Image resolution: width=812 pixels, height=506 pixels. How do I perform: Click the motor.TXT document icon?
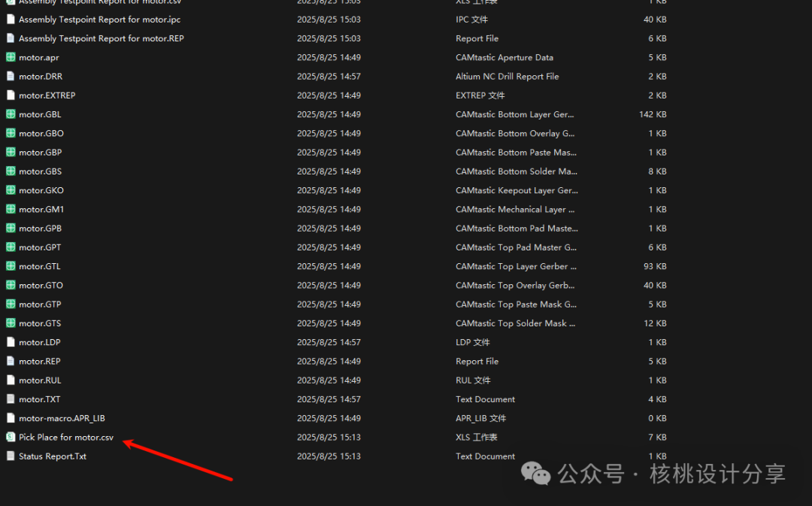(x=11, y=399)
